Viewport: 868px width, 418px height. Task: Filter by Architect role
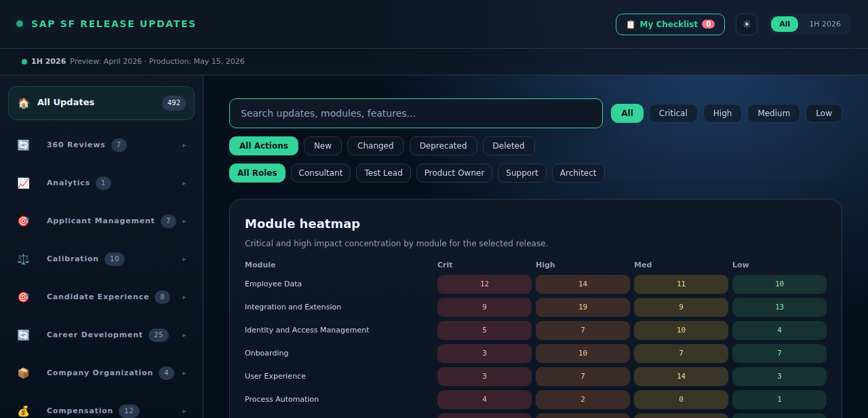(x=578, y=173)
